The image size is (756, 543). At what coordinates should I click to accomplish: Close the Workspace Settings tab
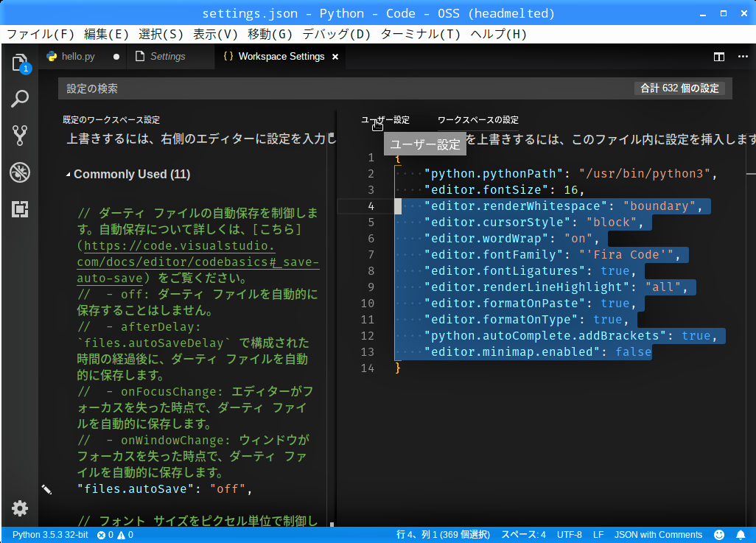click(x=335, y=57)
